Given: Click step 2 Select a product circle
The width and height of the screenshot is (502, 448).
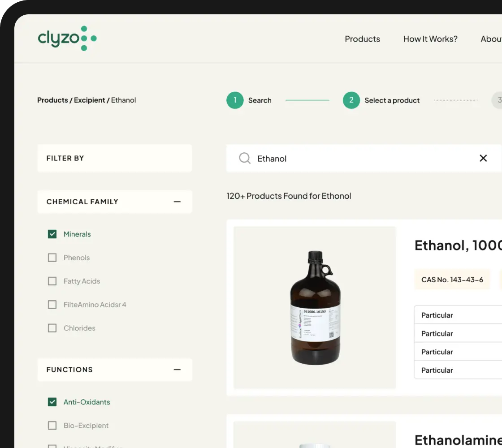Looking at the screenshot, I should pos(351,100).
